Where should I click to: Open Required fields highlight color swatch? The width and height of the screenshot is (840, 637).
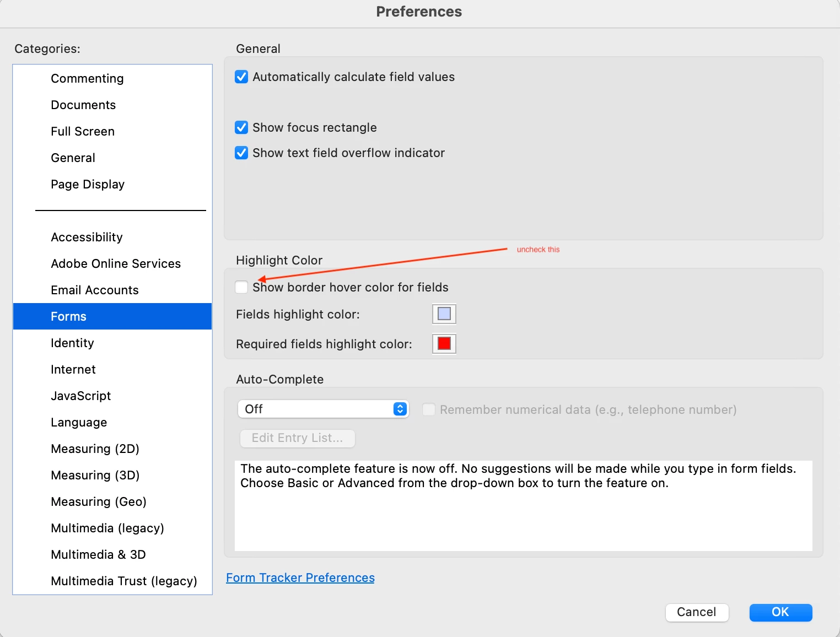pos(444,344)
